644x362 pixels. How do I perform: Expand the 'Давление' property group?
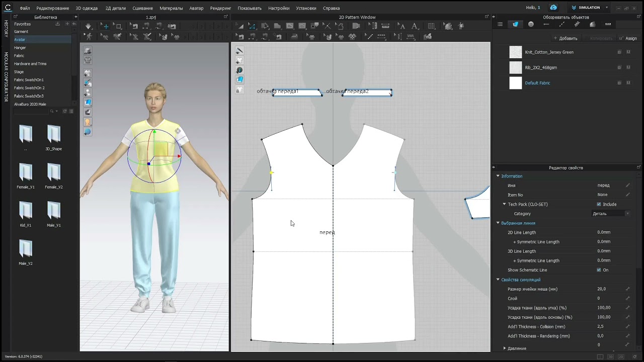click(505, 348)
